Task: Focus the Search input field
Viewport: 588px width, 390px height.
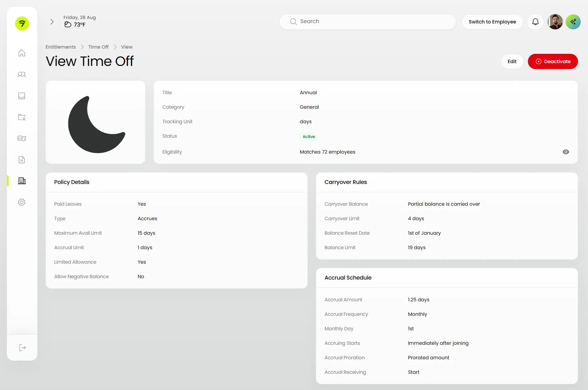Action: 368,22
